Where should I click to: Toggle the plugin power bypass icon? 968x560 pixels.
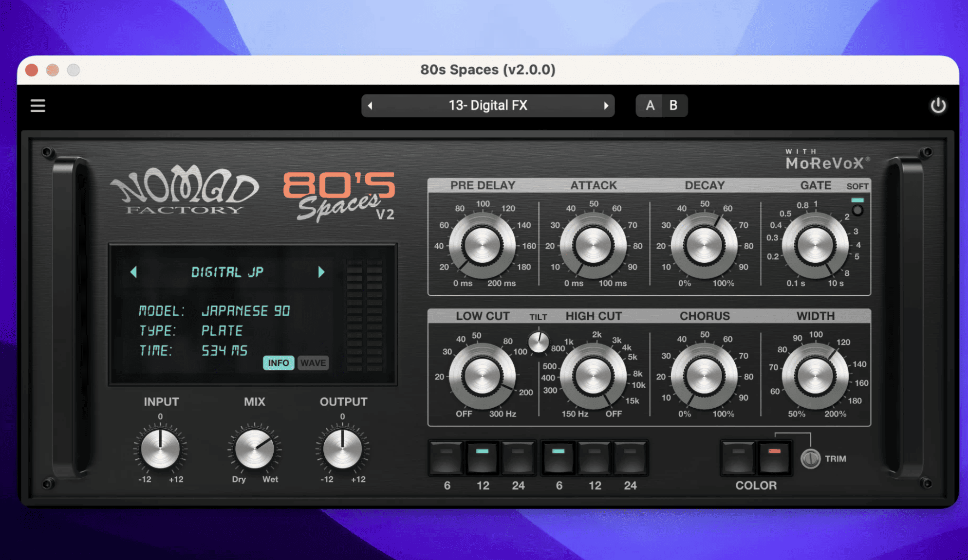pos(938,106)
